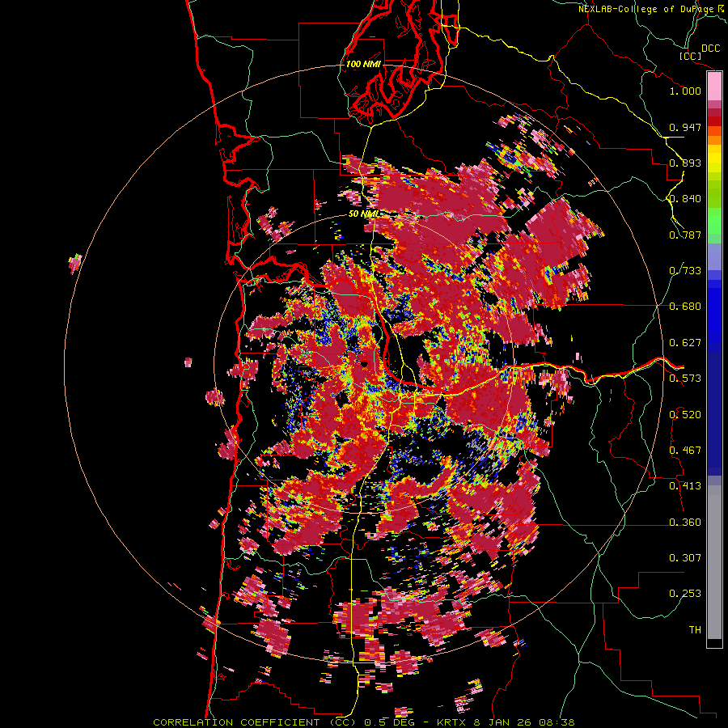Click the 0.947 legend value
This screenshot has height=728, width=728.
coord(685,127)
